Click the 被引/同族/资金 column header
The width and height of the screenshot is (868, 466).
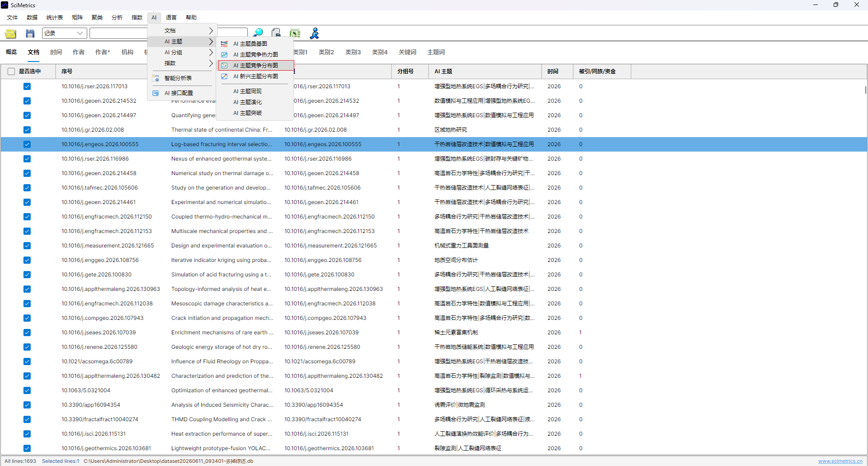pos(602,71)
